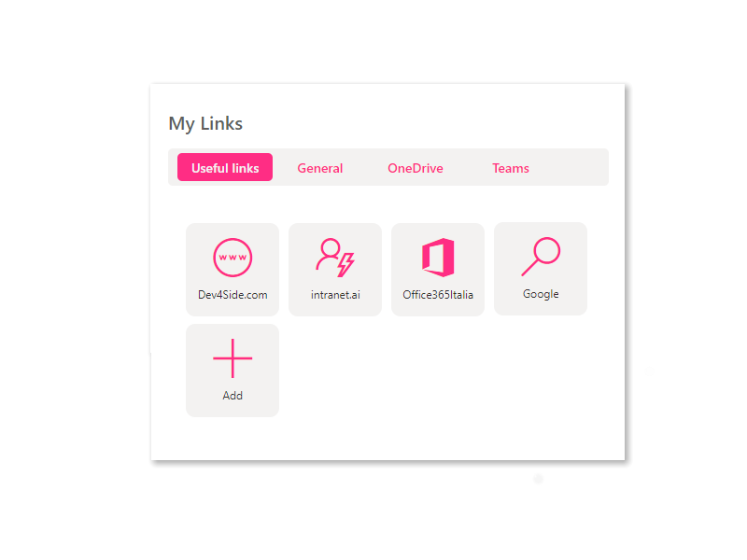This screenshot has height=560, width=747.
Task: Select the Teams tab
Action: 511,168
